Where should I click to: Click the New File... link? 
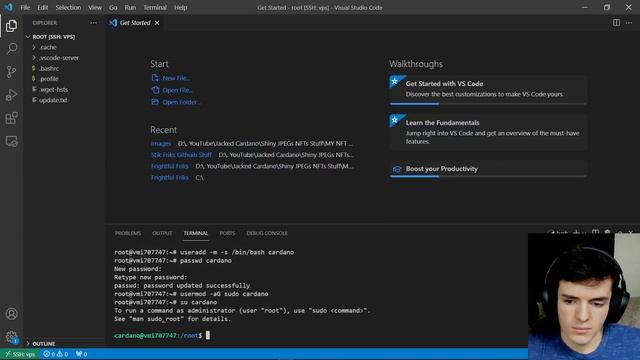(x=176, y=78)
